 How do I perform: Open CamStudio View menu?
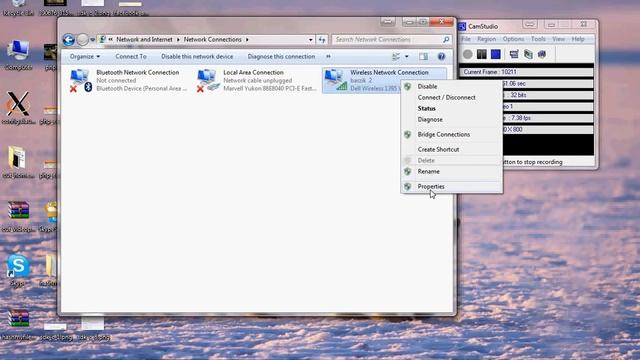click(558, 39)
